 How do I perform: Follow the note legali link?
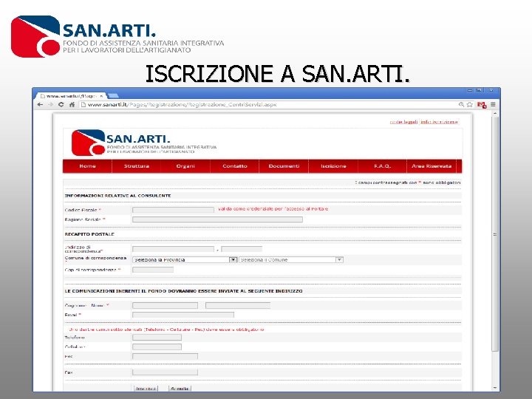tap(403, 122)
